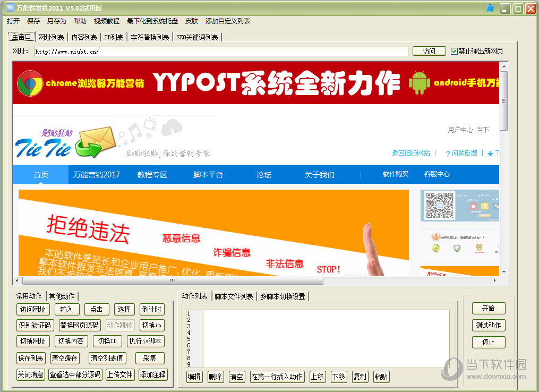Switch to the 动作列表 tab
This screenshot has height=392, width=539.
194,296
